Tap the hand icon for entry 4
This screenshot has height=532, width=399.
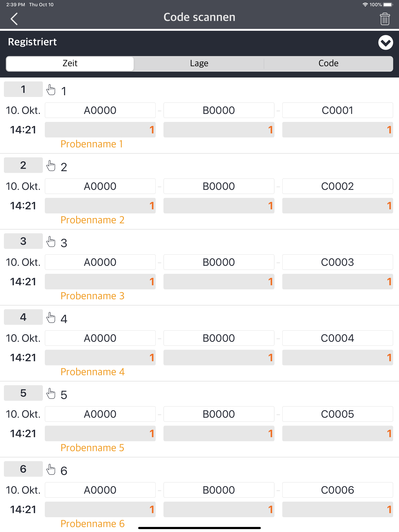51,317
